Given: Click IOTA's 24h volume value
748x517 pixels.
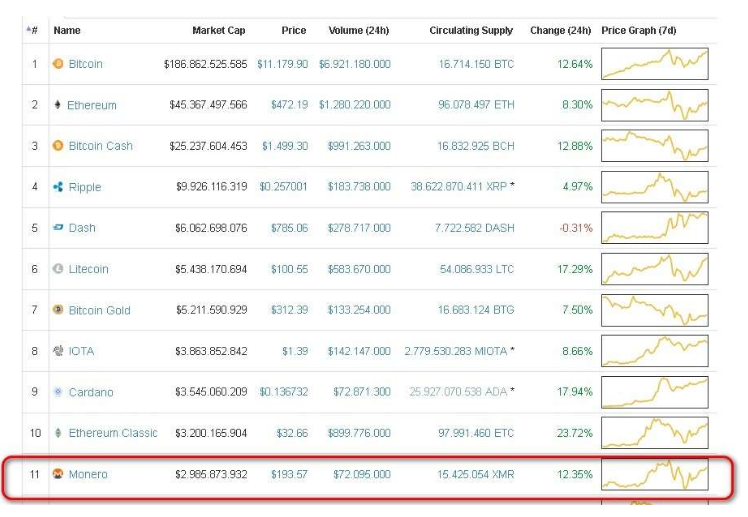Looking at the screenshot, I should (x=359, y=351).
